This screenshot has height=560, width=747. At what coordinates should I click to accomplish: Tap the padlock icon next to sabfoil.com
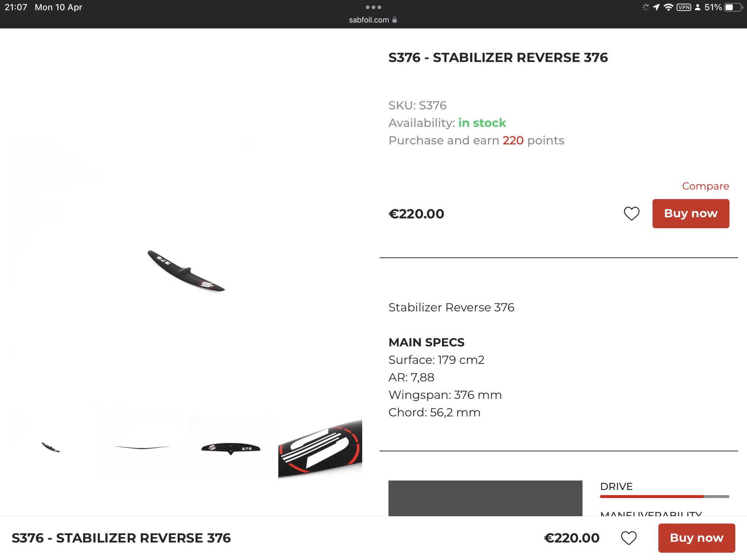tap(395, 20)
